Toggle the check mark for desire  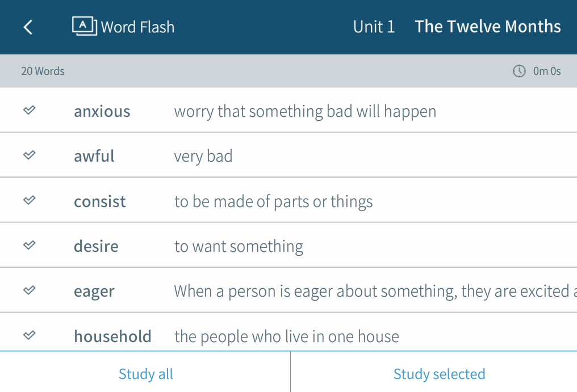[x=30, y=245]
